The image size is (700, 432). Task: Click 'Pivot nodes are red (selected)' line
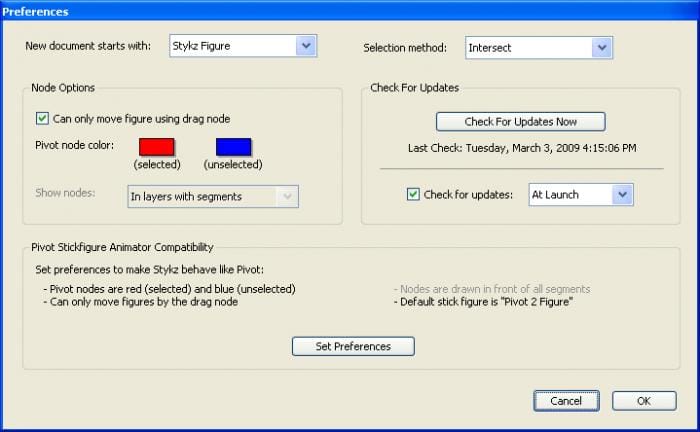click(170, 289)
